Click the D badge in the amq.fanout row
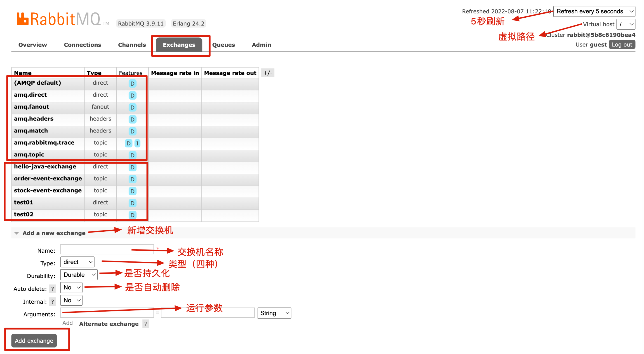This screenshot has width=644, height=354. 132,107
